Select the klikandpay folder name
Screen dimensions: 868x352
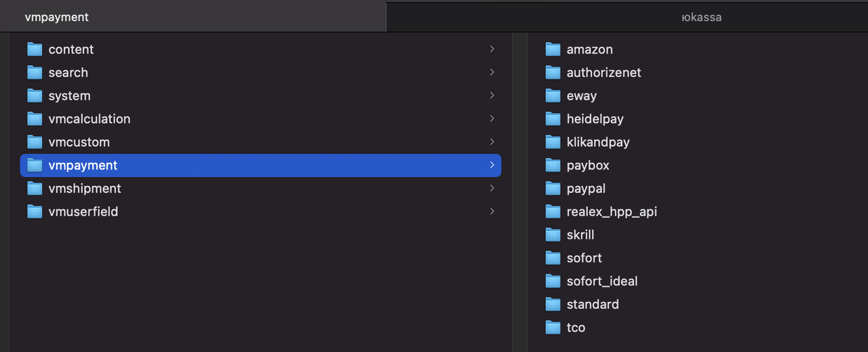click(x=598, y=142)
